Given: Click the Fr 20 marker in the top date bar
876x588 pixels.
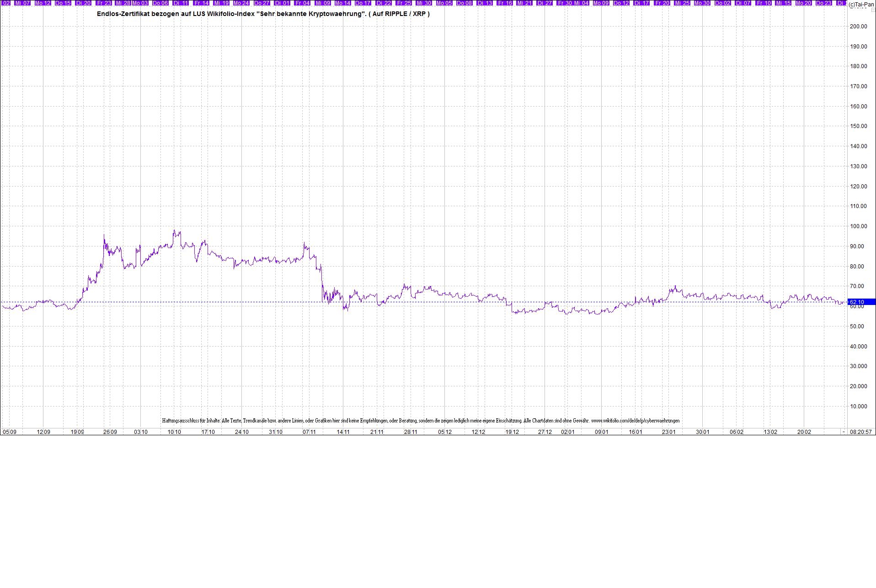Looking at the screenshot, I should click(x=662, y=3).
